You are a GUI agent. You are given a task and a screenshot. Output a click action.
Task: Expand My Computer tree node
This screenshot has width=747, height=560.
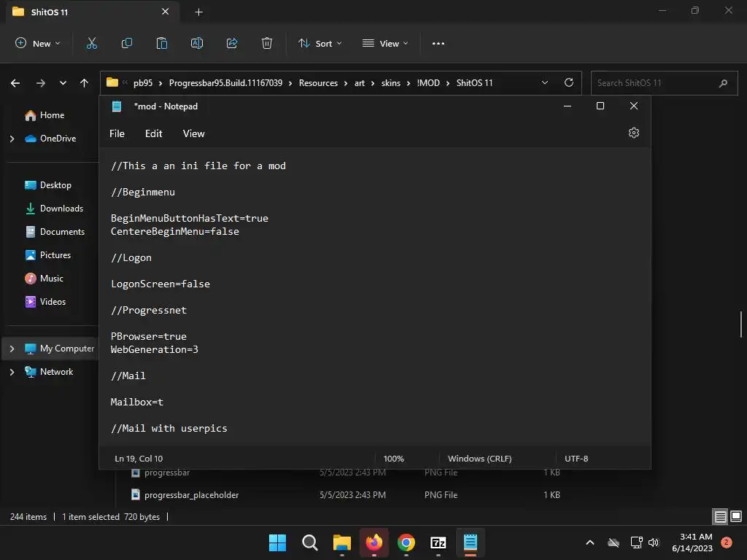[x=12, y=349]
